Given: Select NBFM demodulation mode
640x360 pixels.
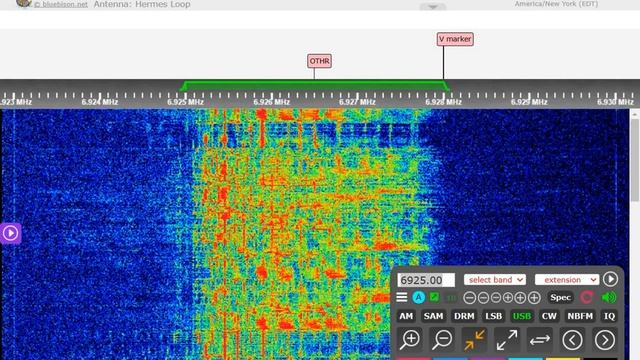Looking at the screenshot, I should click(x=580, y=316).
